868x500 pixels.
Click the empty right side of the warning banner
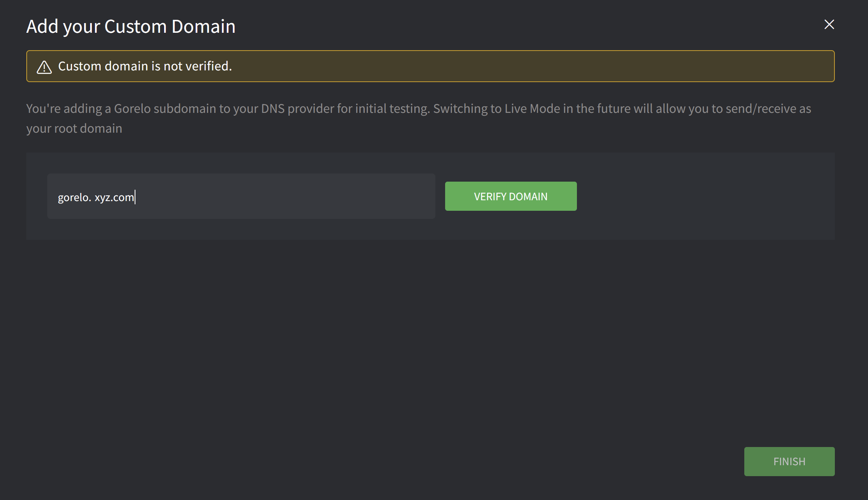tap(566, 66)
